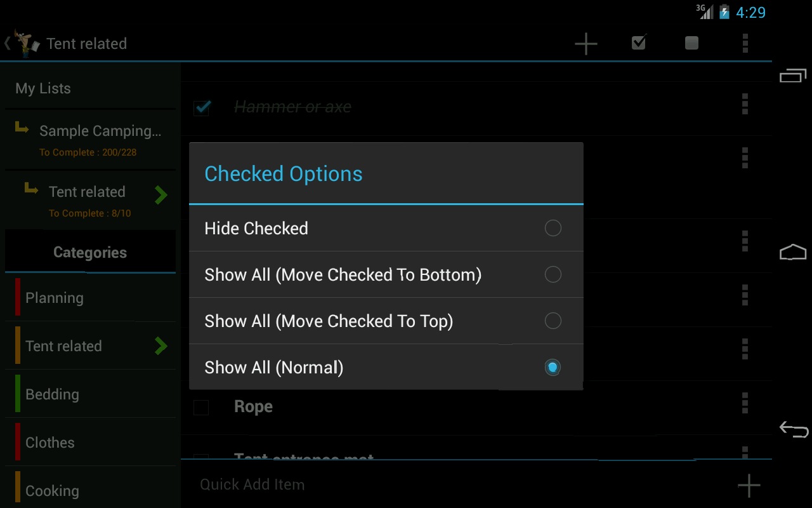Tap the uncheck all square icon
Screen dimensions: 812x508
pos(691,43)
